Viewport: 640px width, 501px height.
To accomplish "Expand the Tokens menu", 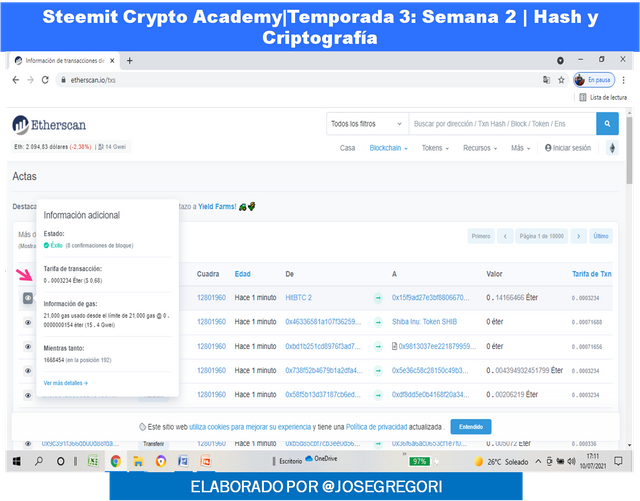I will (x=435, y=148).
